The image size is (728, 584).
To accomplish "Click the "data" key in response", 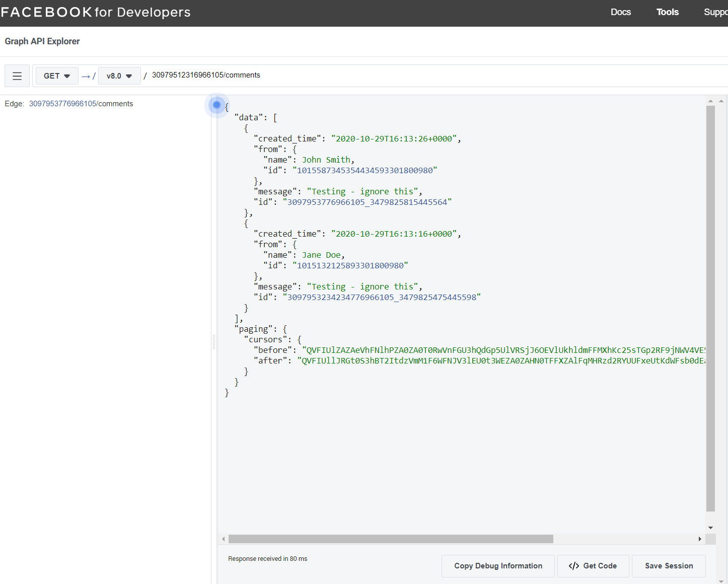I will tap(249, 118).
